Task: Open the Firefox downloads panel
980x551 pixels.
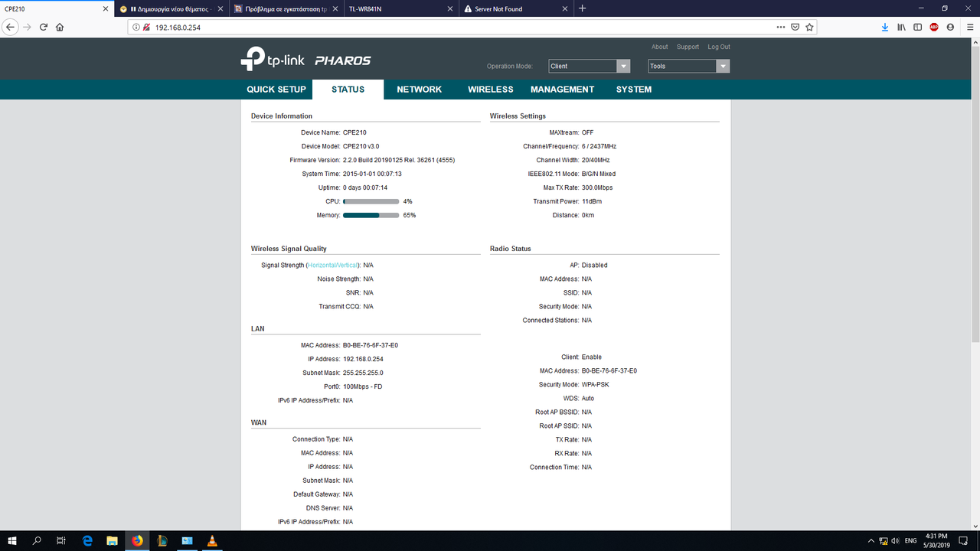Action: (x=885, y=27)
